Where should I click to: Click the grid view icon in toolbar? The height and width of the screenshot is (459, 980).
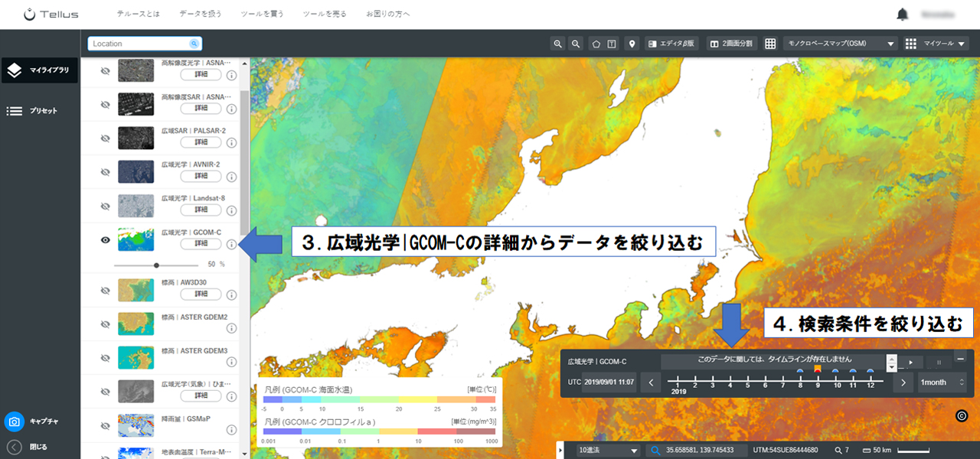(x=770, y=44)
